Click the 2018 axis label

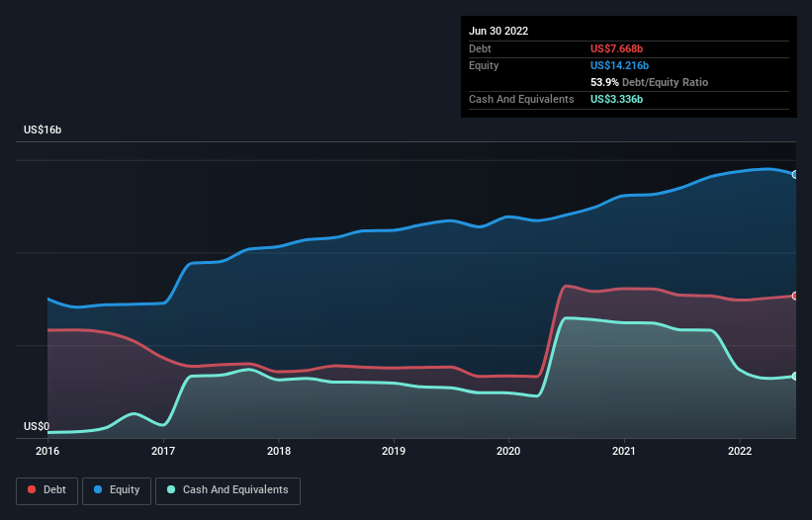(279, 451)
